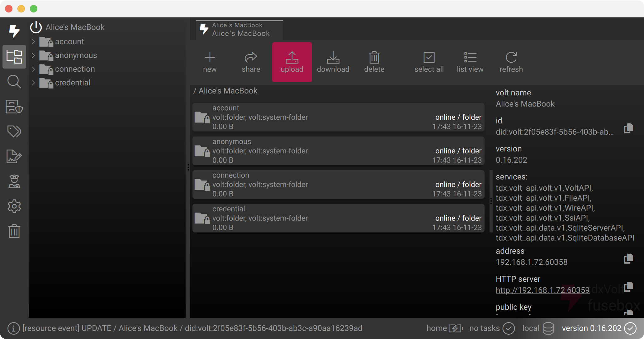644x339 pixels.
Task: Click the 192.168.1.72:60358 address text
Action: click(532, 262)
